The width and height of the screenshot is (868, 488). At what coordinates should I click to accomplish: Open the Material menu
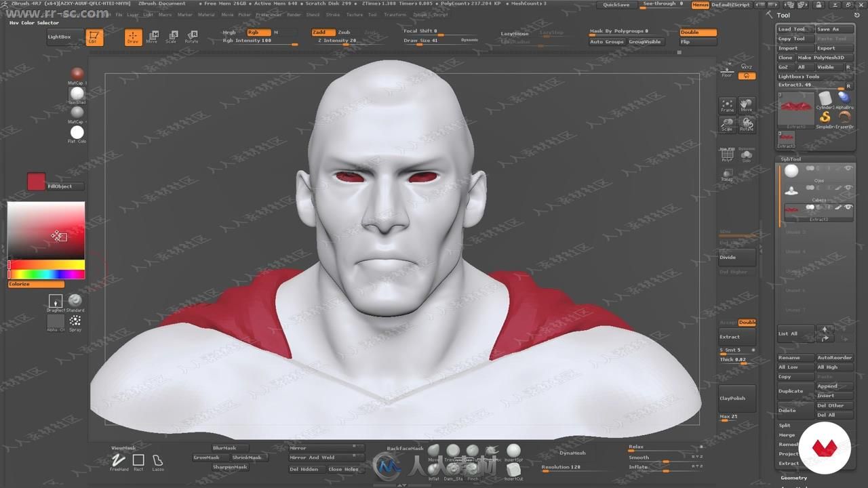pos(206,14)
